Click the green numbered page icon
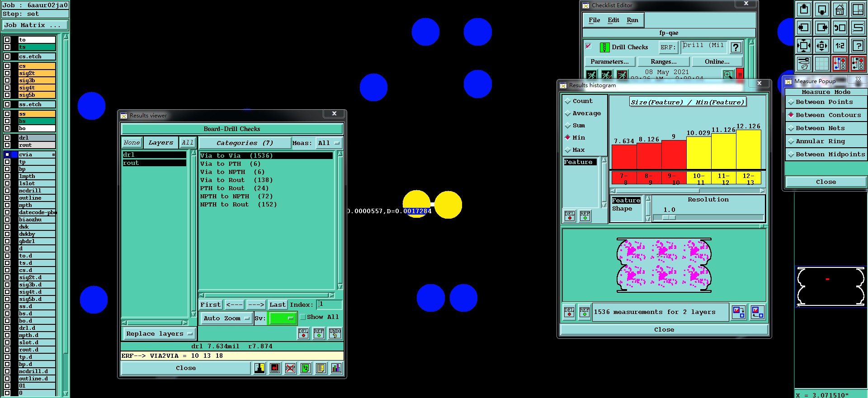The image size is (868, 398). [x=306, y=368]
